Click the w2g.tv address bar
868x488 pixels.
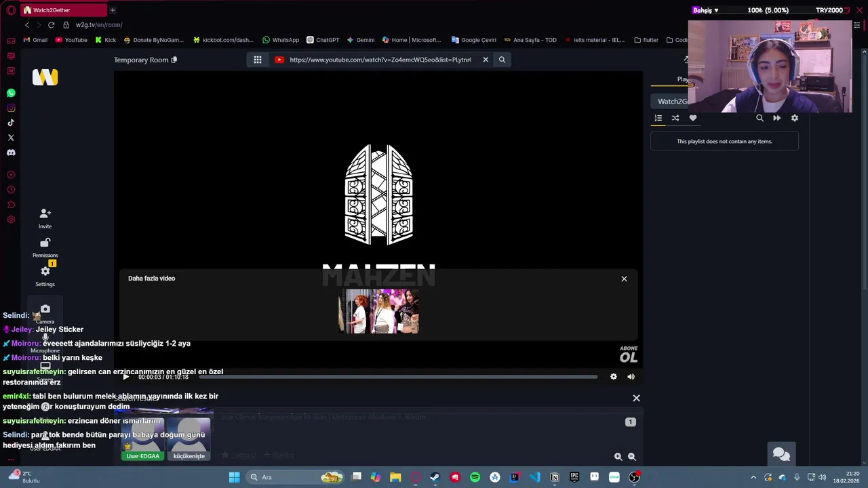[x=99, y=25]
